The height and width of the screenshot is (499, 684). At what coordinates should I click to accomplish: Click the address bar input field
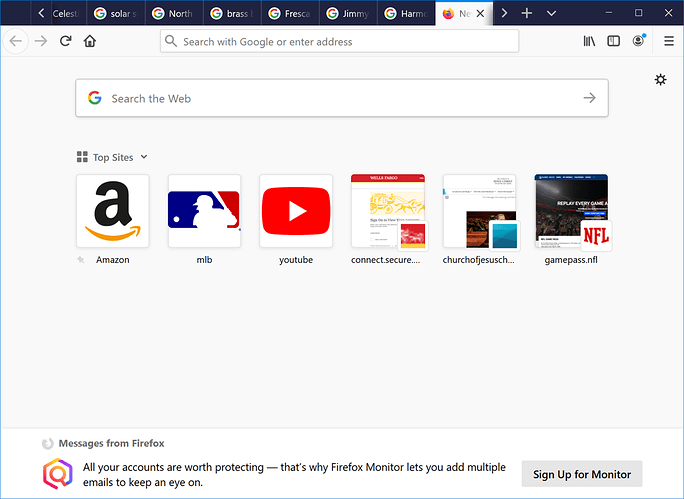(x=339, y=41)
